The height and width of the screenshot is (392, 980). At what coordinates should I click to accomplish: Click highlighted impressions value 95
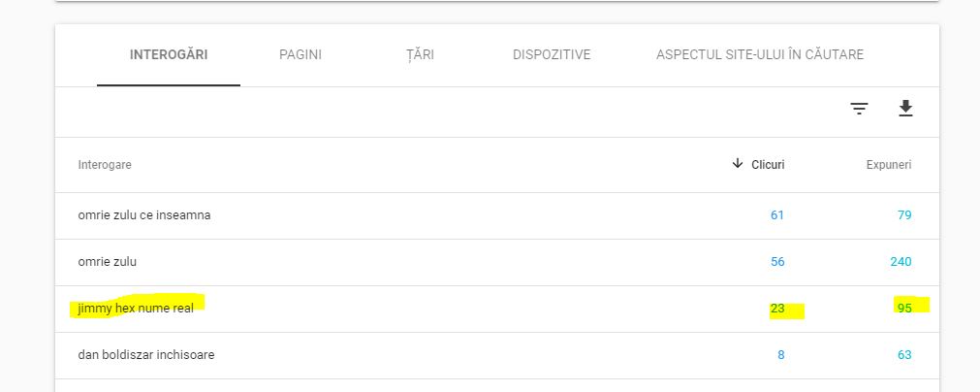click(x=905, y=309)
